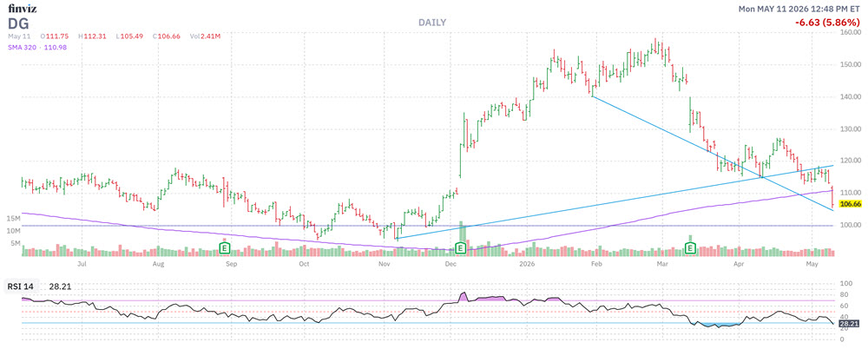Click the 160.00 price axis label

click(x=851, y=32)
